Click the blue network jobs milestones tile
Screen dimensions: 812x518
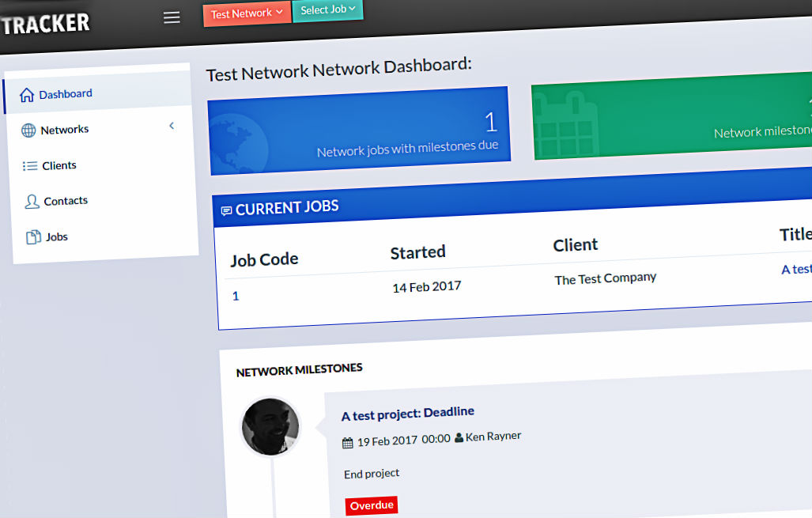click(359, 129)
